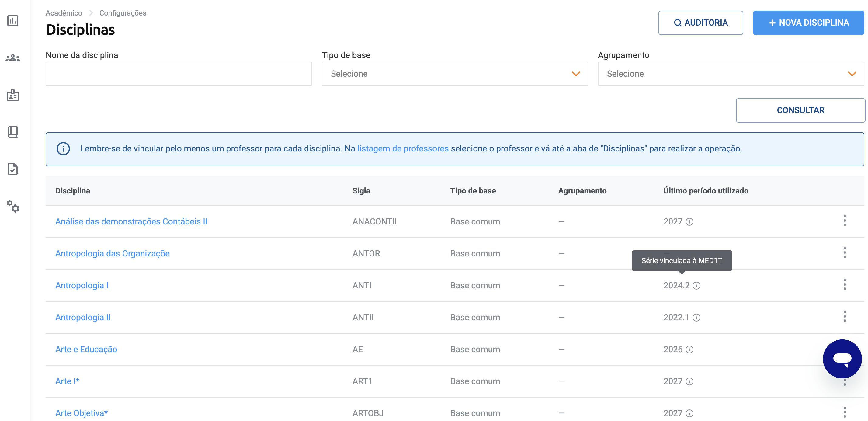Click the ANTOR sigla cell

[x=366, y=254]
